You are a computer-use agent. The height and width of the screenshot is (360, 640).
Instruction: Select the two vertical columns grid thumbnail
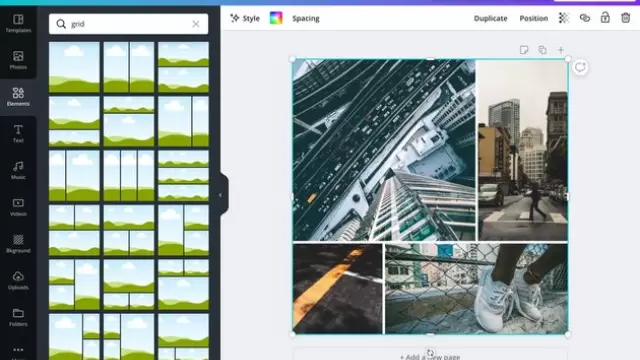pos(129,67)
